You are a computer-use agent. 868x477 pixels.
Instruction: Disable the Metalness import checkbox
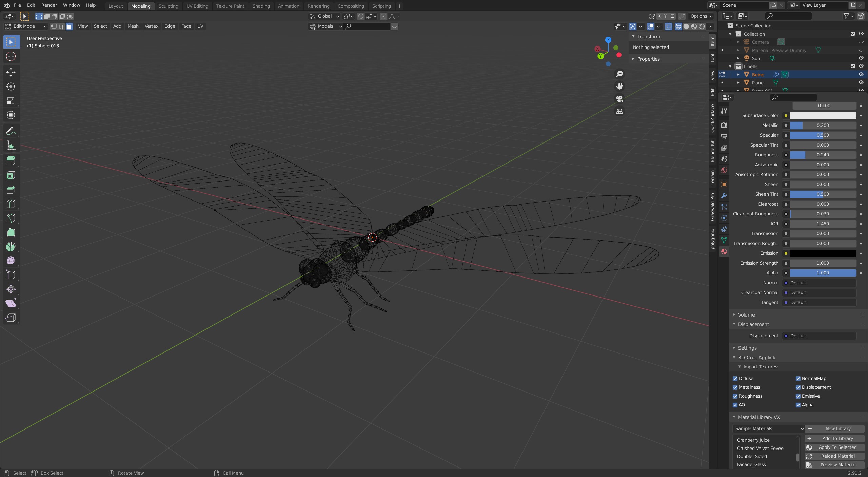(x=735, y=387)
